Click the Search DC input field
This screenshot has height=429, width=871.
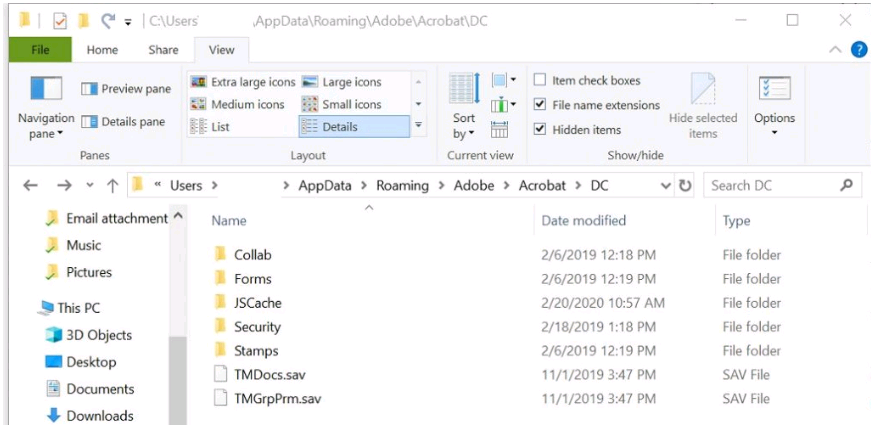pyautogui.click(x=770, y=185)
